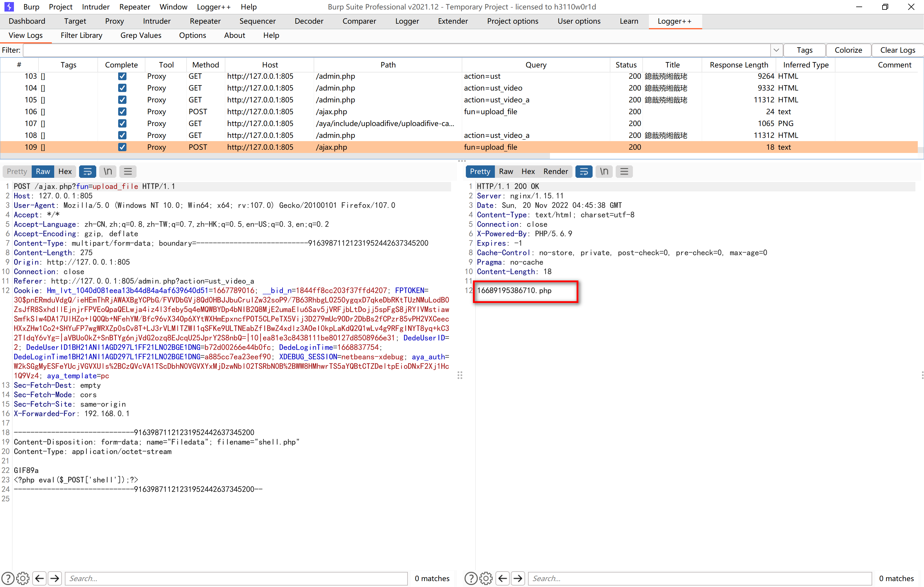
Task: Open the Logger++ menu in menu bar
Action: 213,7
